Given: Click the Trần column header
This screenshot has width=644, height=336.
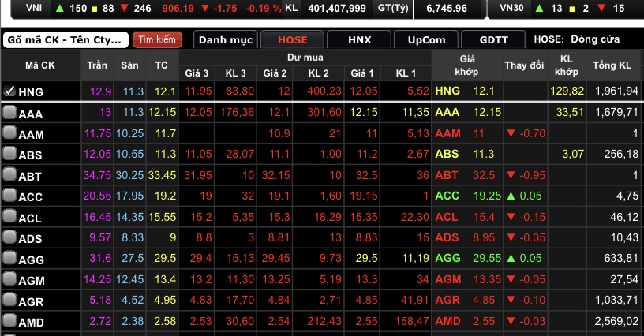Looking at the screenshot, I should 97,65.
